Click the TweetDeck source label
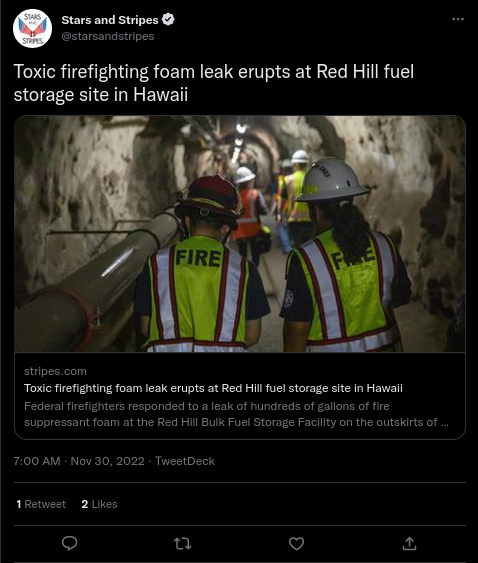Screen dimensions: 478x563 (x=185, y=461)
